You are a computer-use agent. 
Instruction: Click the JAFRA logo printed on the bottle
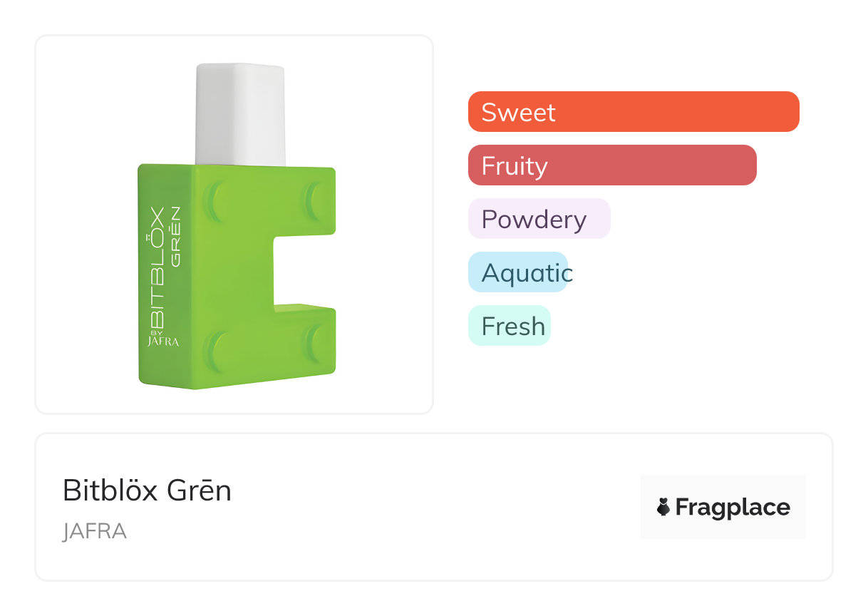163,341
